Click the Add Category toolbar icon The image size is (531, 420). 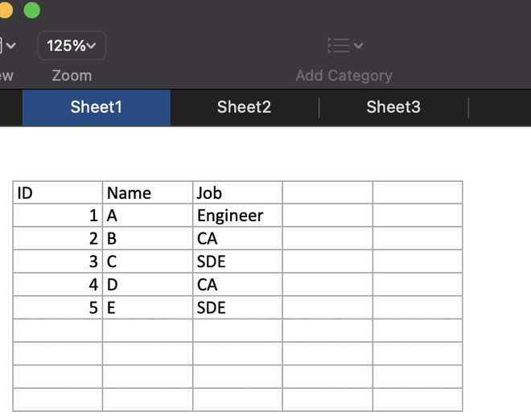(x=344, y=46)
